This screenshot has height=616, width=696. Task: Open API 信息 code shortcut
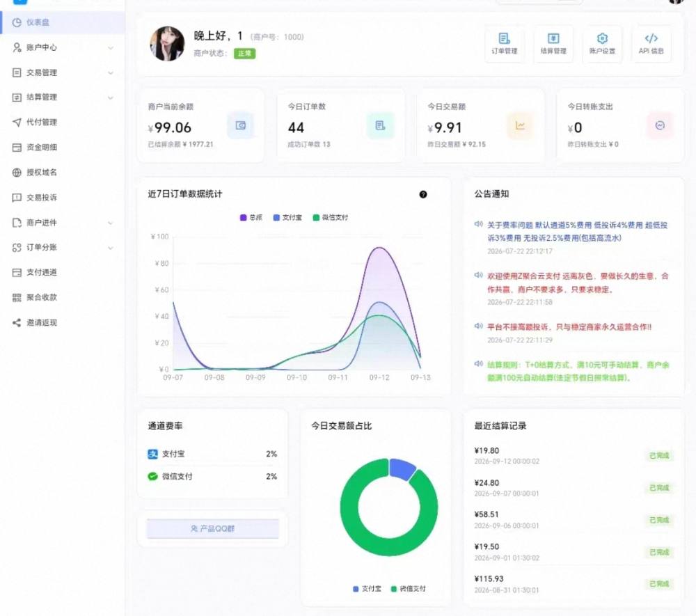(x=651, y=44)
